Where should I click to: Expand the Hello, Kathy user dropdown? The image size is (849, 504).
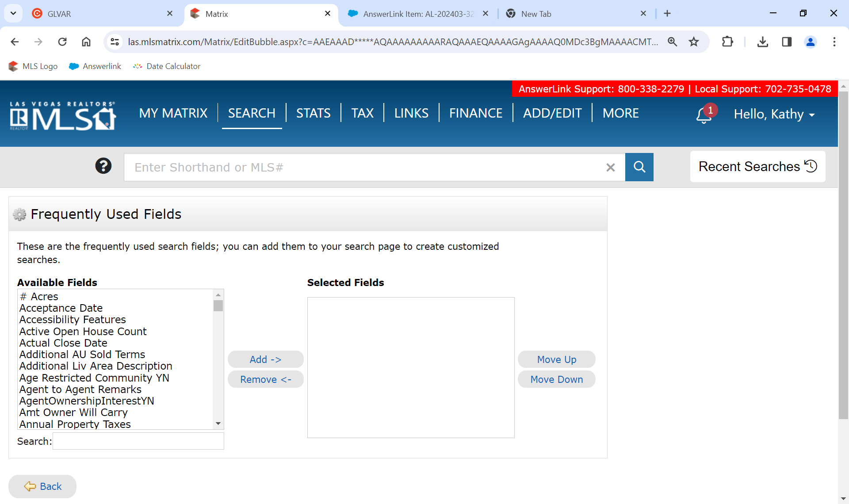tap(774, 115)
